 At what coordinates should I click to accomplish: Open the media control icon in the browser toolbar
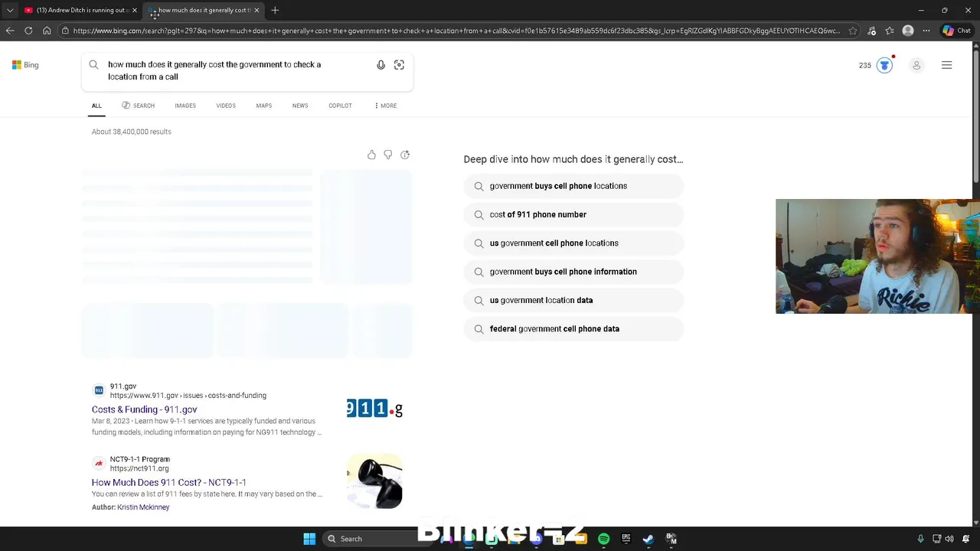(872, 31)
